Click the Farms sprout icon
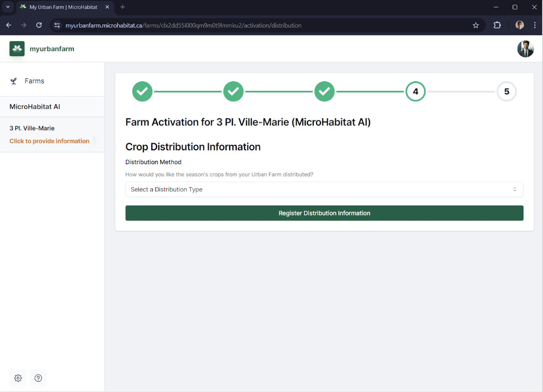Screen dimensions: 543x392 click(14, 81)
